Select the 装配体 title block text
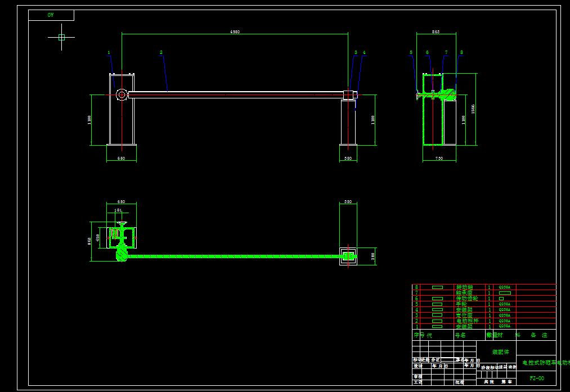The width and height of the screenshot is (570, 392). click(x=501, y=352)
